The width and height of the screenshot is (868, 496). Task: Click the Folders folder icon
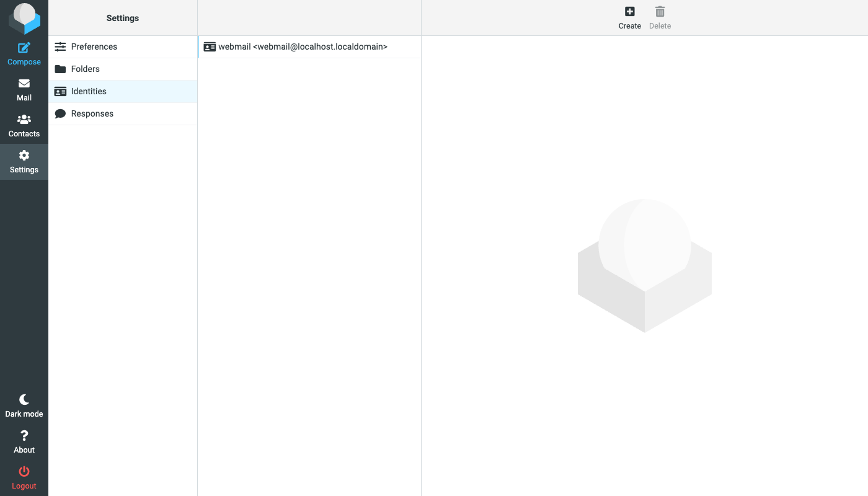point(60,69)
